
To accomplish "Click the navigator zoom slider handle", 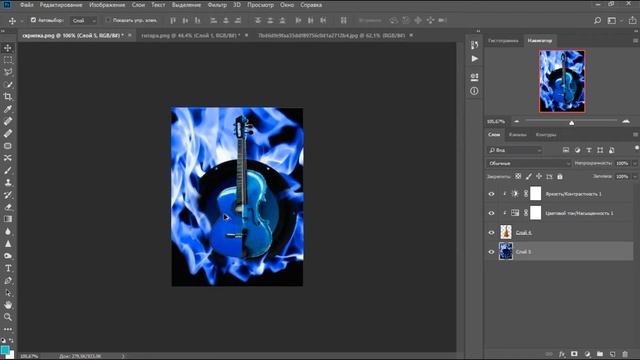I will tap(571, 122).
